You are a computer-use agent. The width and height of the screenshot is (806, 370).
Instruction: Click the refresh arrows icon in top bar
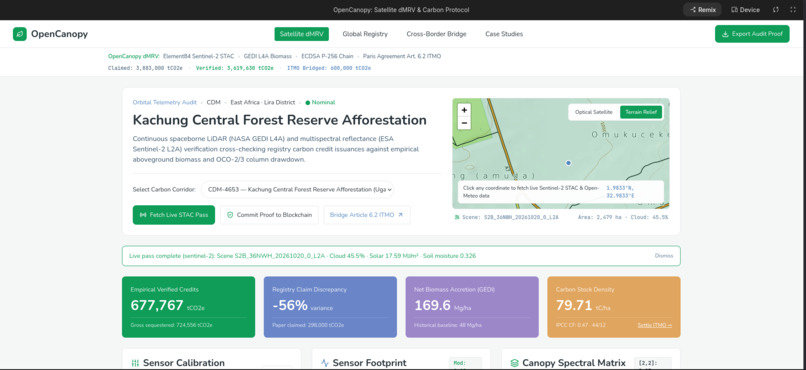pyautogui.click(x=776, y=10)
